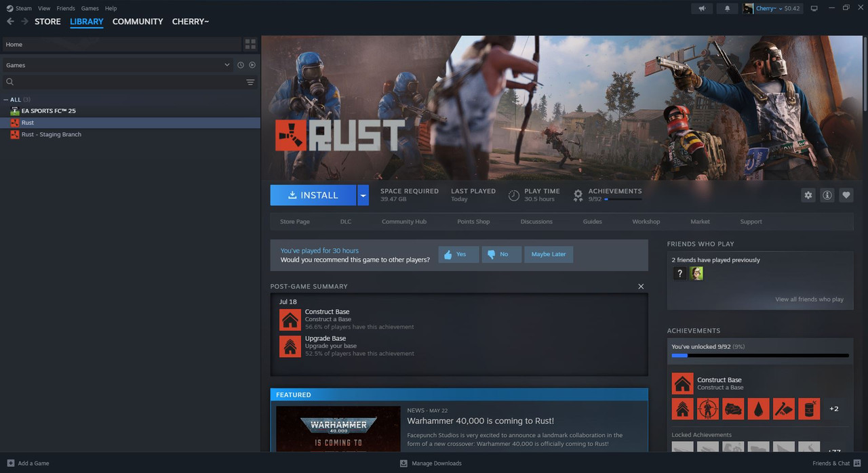Open the Friends & Chat panel
This screenshot has width=868, height=473.
point(836,463)
